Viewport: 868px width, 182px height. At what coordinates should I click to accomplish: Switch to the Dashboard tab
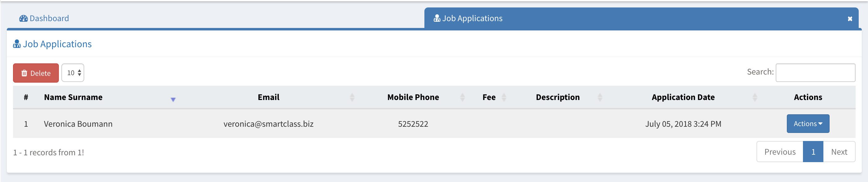click(49, 19)
